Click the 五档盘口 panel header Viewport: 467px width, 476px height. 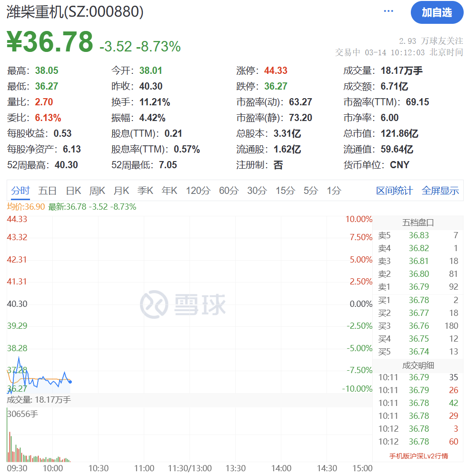tap(418, 223)
